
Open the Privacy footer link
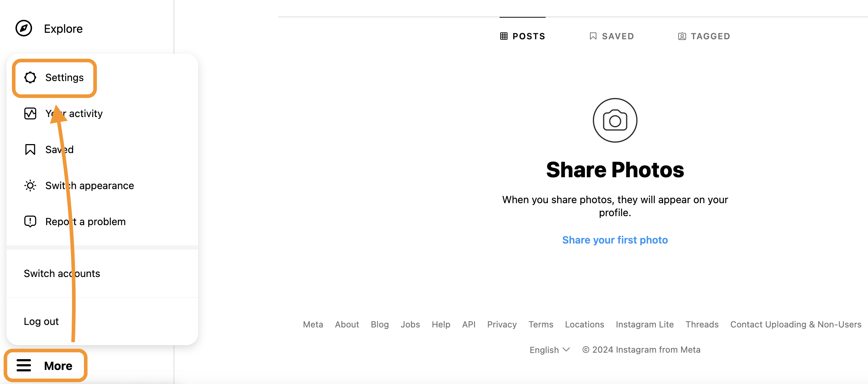(502, 324)
